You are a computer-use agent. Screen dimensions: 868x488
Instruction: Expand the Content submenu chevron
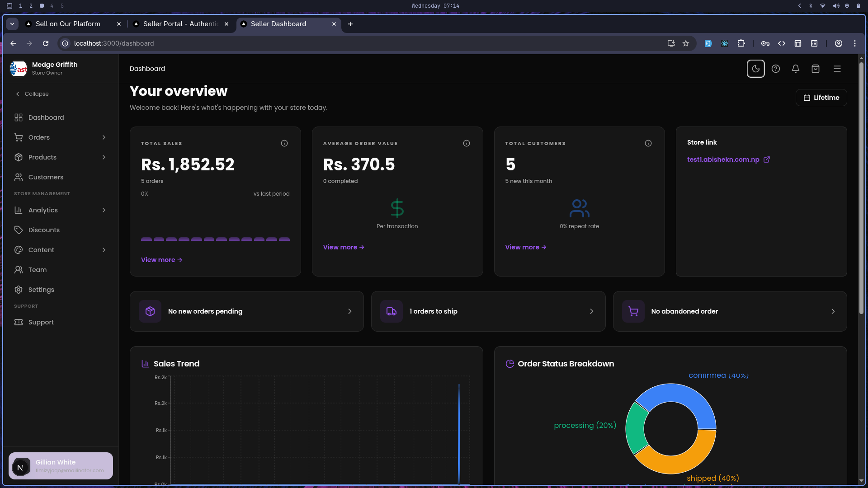point(104,250)
